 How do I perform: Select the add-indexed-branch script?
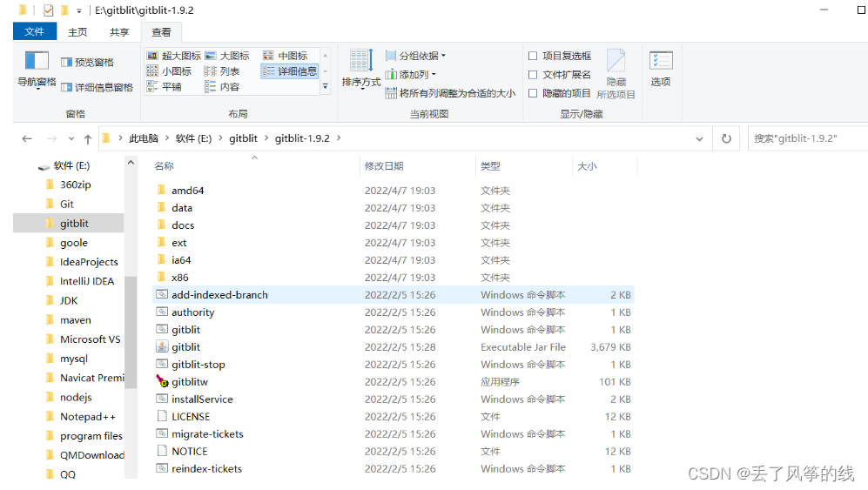point(393,295)
